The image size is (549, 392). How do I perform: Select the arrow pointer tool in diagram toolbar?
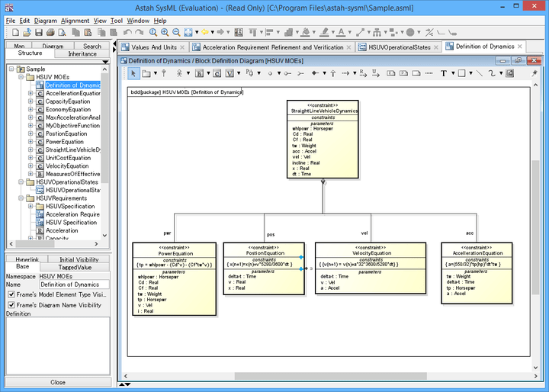click(133, 73)
